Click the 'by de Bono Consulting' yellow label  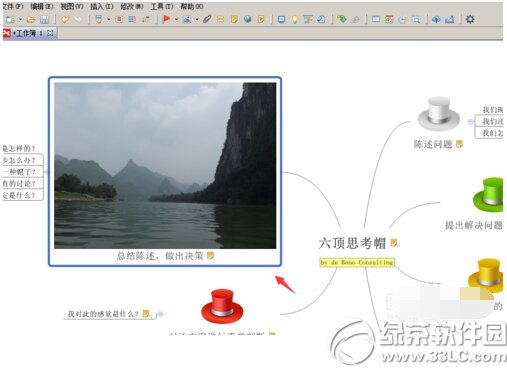[x=357, y=263]
